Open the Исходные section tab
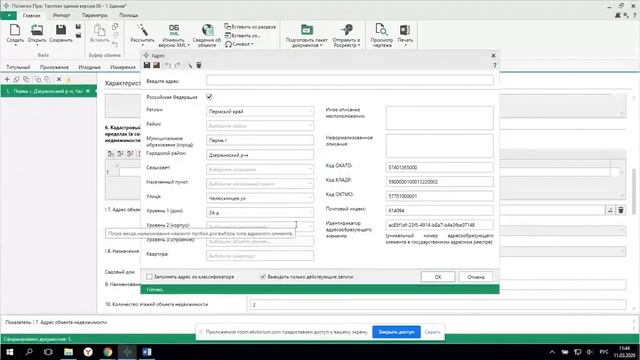Viewport: 640px width, 360px height. (89, 67)
